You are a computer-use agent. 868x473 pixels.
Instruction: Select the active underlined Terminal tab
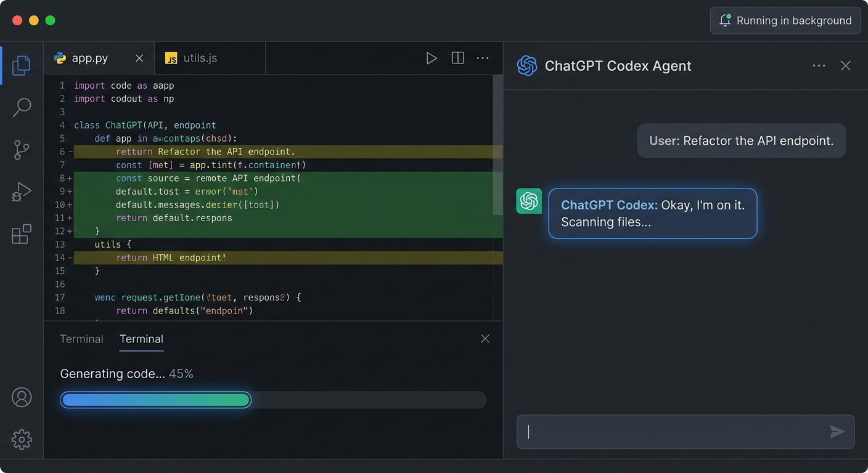[x=141, y=339]
